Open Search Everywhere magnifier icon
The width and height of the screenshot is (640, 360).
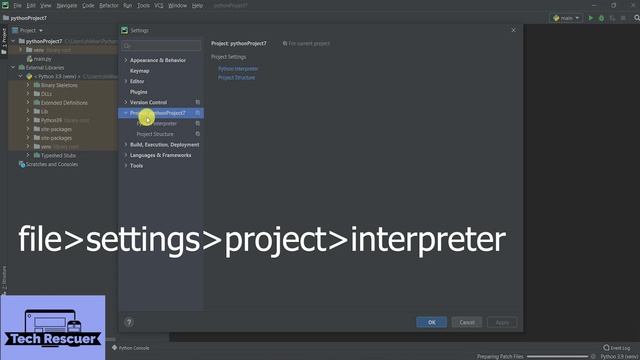coord(637,18)
